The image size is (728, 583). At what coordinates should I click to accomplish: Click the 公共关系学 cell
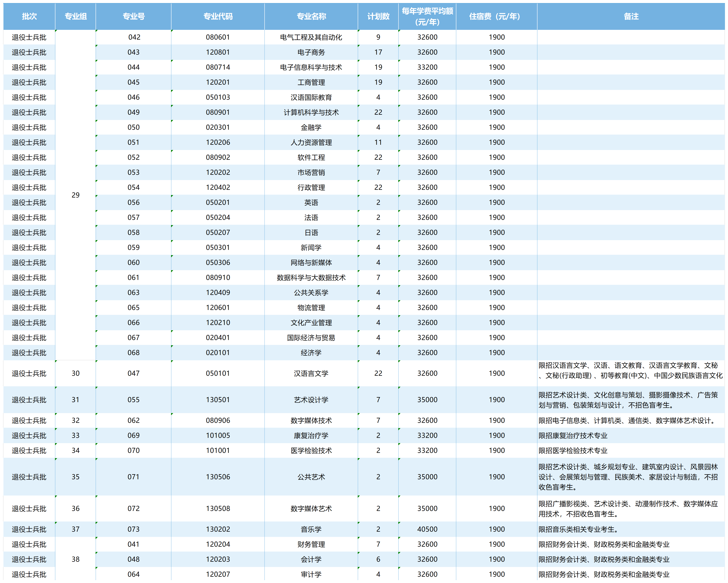tap(311, 293)
